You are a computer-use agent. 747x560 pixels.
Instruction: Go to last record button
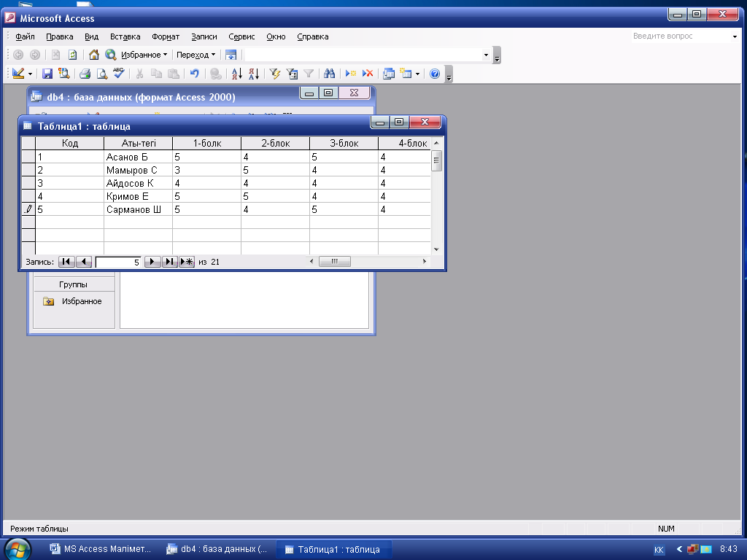point(169,262)
